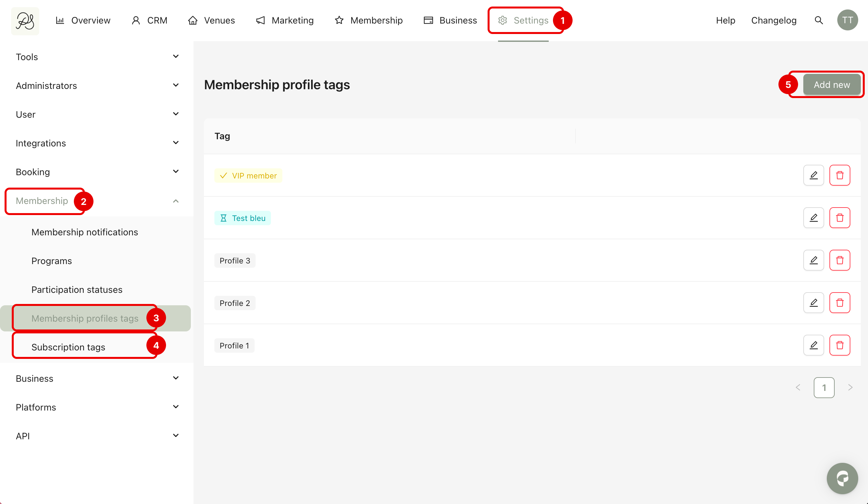Open the Marketing tab

pyautogui.click(x=285, y=21)
